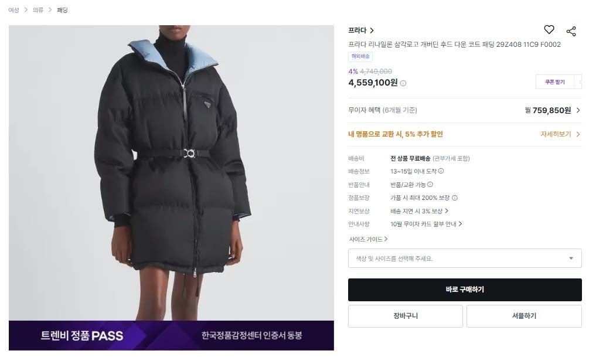Click arrow next to 월 759,850원 installment

[578, 110]
